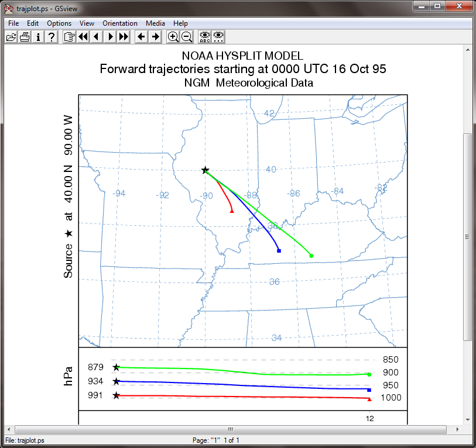Go forward in view history
Image resolution: width=476 pixels, height=448 pixels.
click(x=155, y=37)
